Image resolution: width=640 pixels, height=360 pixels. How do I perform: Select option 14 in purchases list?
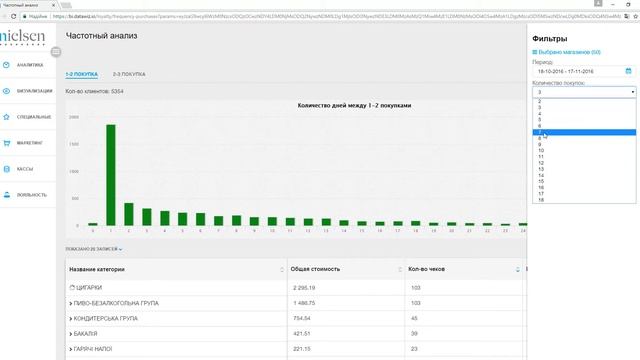(x=584, y=176)
